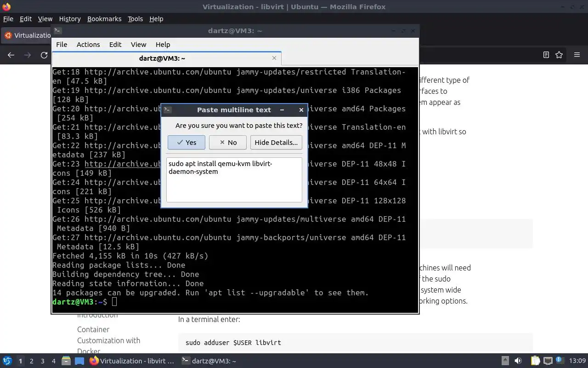The image size is (588, 368).
Task: Open the file manager from the panel
Action: point(66,361)
